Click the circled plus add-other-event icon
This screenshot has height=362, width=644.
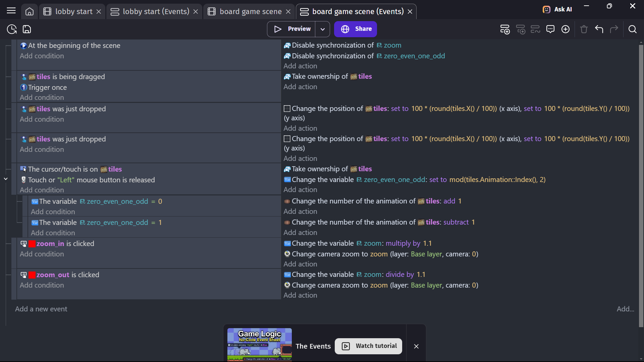[x=566, y=29]
